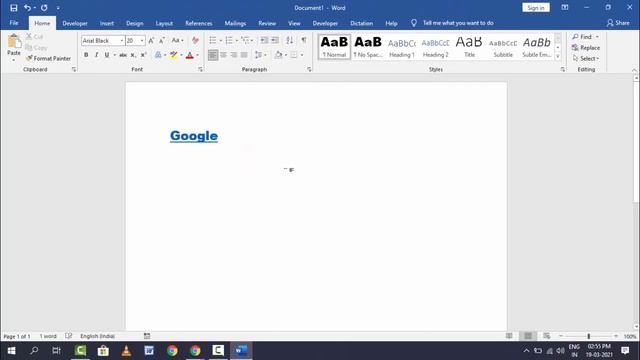
Task: Open the References tab
Action: [x=199, y=23]
